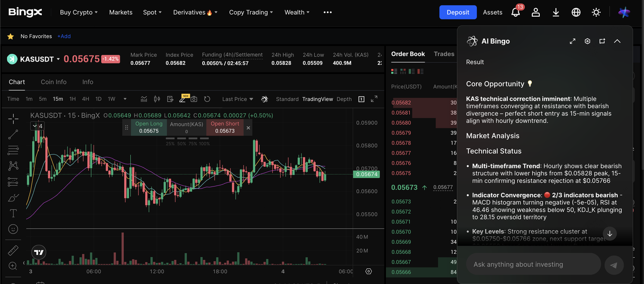This screenshot has height=284, width=644.
Task: Click the blue Deposit button
Action: pos(458,12)
